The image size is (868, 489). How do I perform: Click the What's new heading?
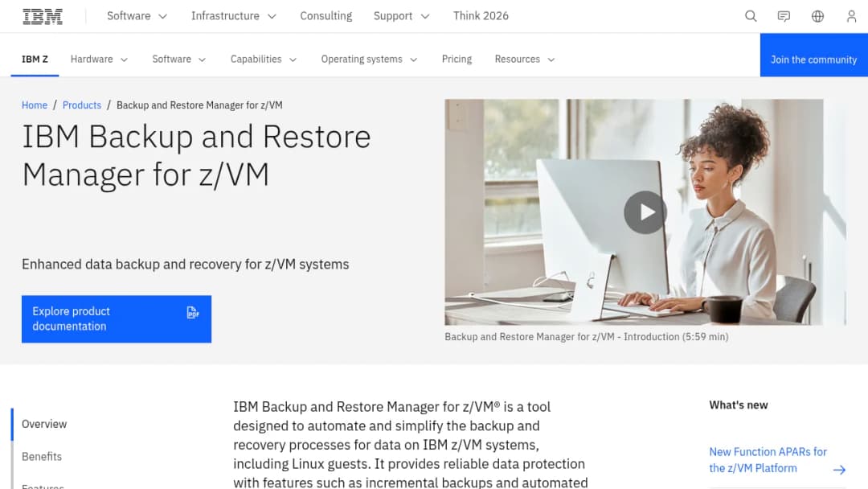[739, 405]
